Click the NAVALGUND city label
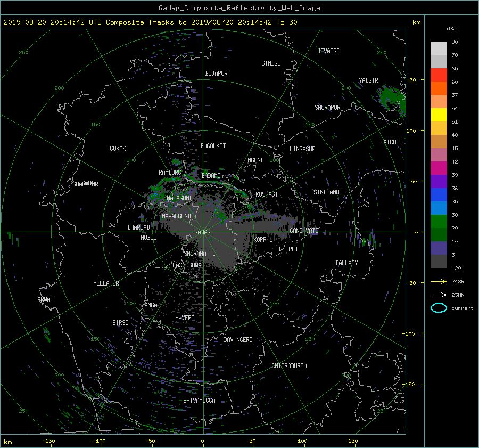Image resolution: width=479 pixels, height=448 pixels. pyautogui.click(x=176, y=216)
